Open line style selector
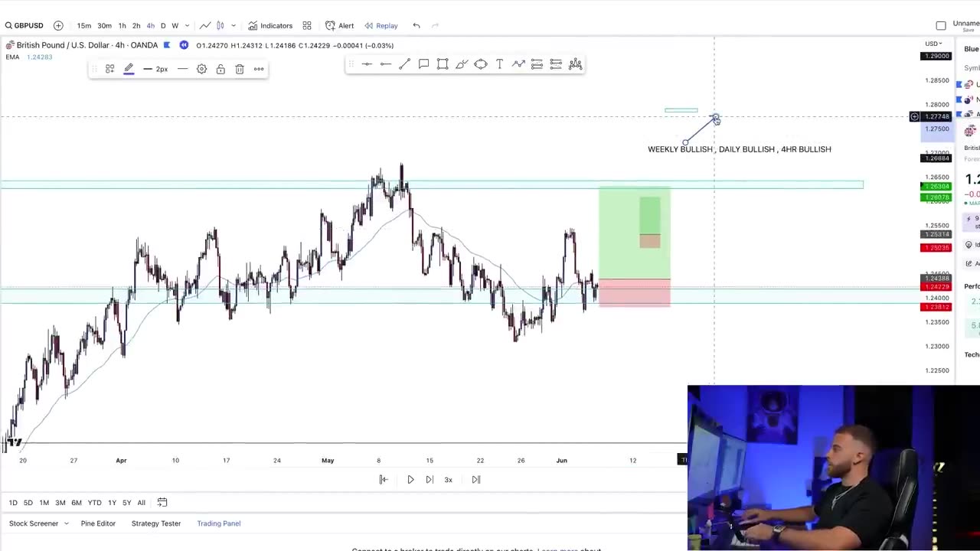 [x=182, y=69]
